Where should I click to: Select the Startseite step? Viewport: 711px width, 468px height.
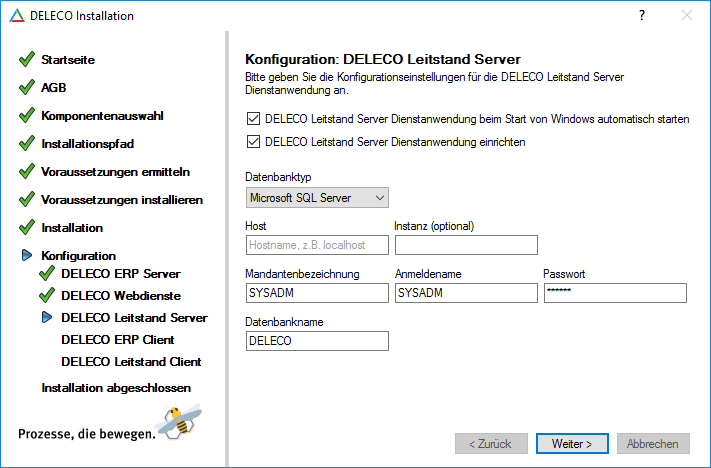tap(68, 60)
